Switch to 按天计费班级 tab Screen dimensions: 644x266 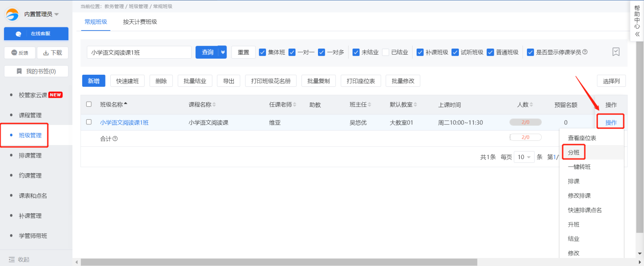[x=140, y=22]
